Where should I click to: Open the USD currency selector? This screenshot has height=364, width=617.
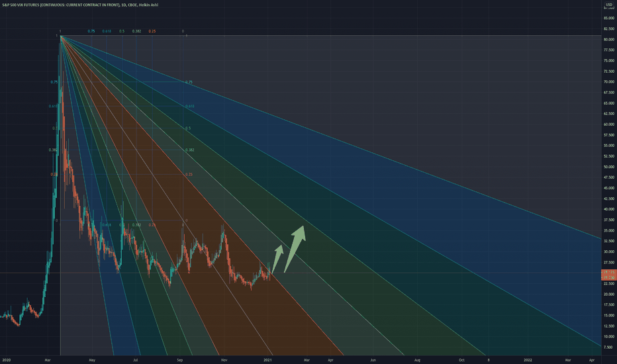click(x=609, y=5)
